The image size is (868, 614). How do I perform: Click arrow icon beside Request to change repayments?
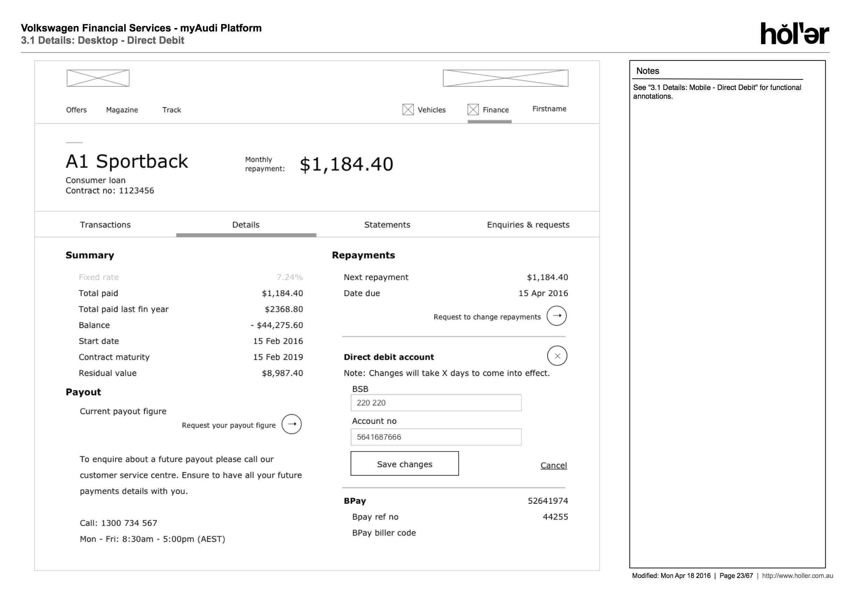tap(557, 316)
